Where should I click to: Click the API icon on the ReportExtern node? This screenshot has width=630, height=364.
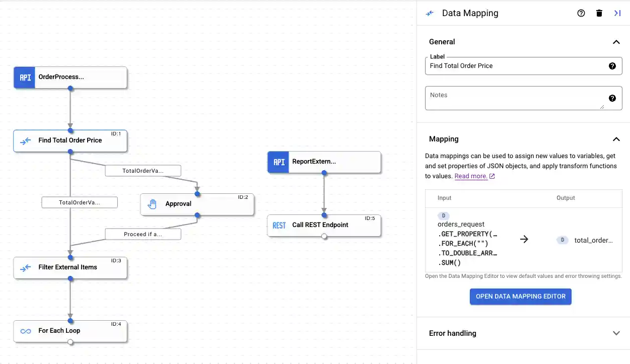point(278,162)
